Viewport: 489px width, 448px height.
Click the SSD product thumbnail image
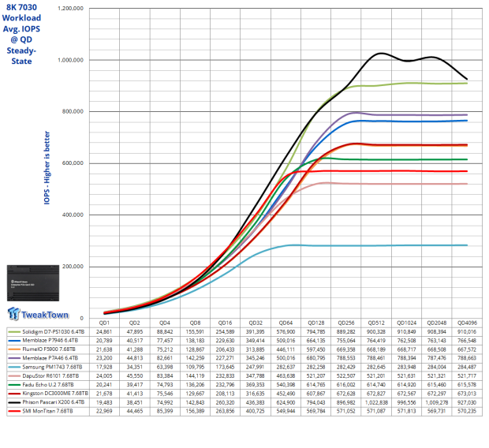click(33, 283)
